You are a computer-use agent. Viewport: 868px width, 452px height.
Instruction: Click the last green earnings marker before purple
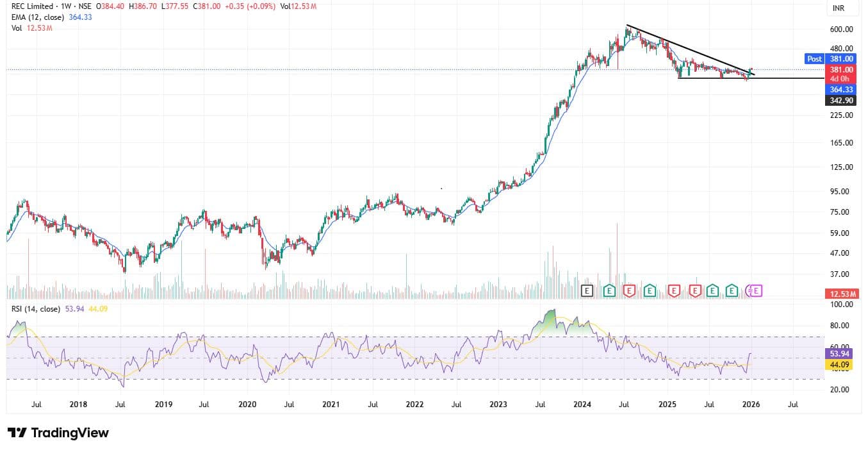732,291
